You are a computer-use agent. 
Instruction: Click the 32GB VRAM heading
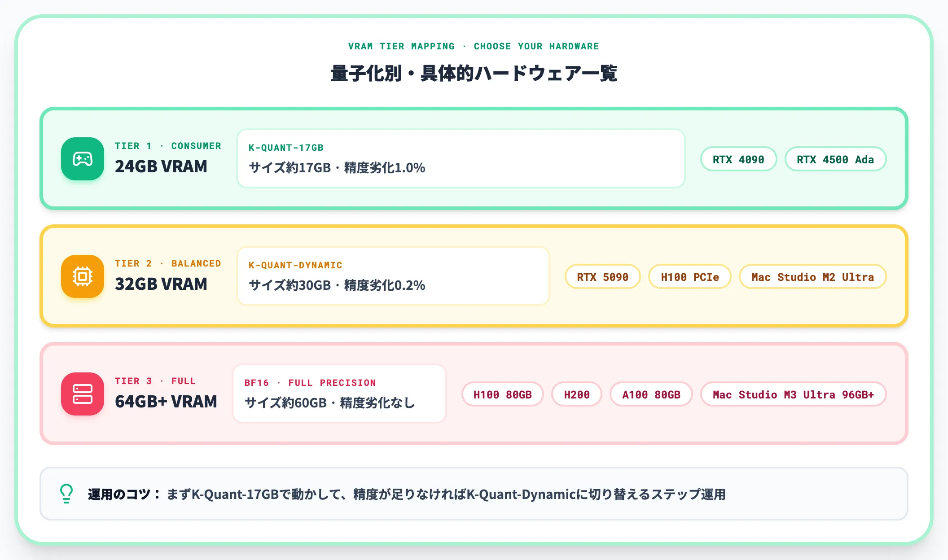161,284
